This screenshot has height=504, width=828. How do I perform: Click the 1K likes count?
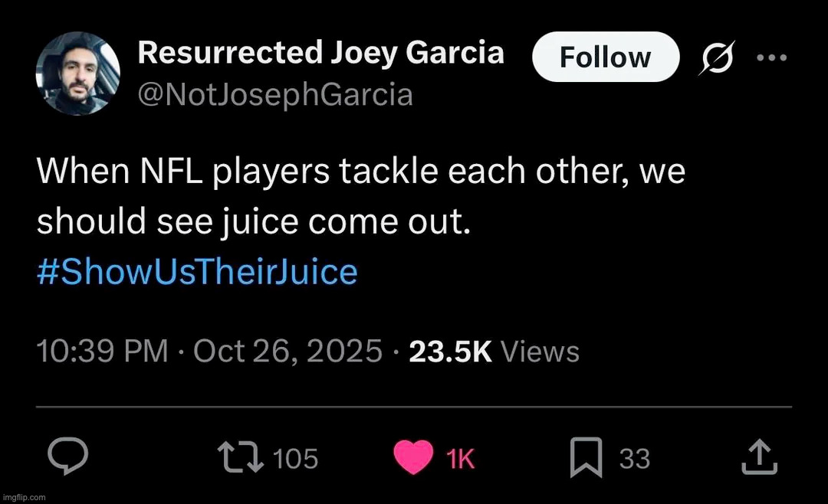(x=461, y=459)
